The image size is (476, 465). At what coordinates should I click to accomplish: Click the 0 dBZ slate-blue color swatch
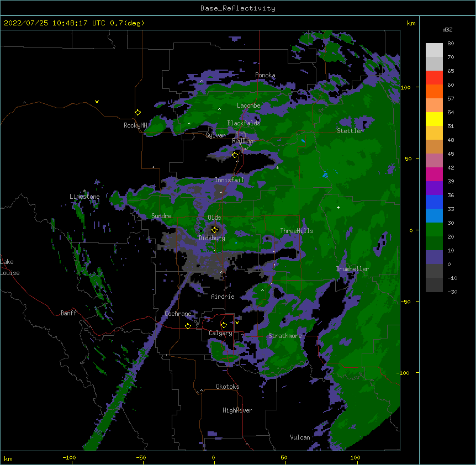434,257
